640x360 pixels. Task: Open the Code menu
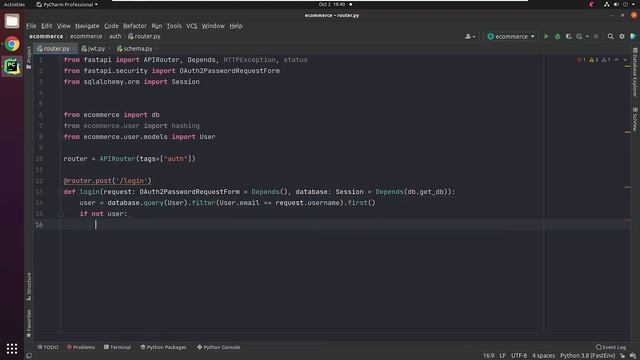click(111, 26)
